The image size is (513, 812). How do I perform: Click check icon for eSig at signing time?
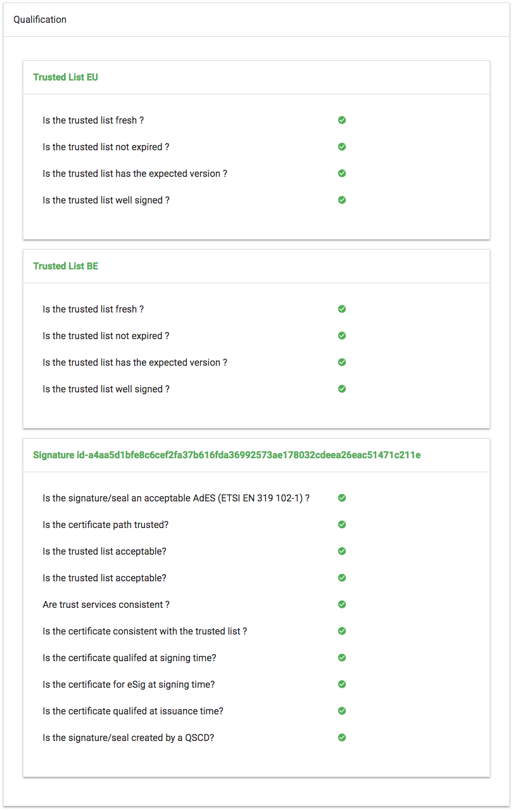coord(342,684)
